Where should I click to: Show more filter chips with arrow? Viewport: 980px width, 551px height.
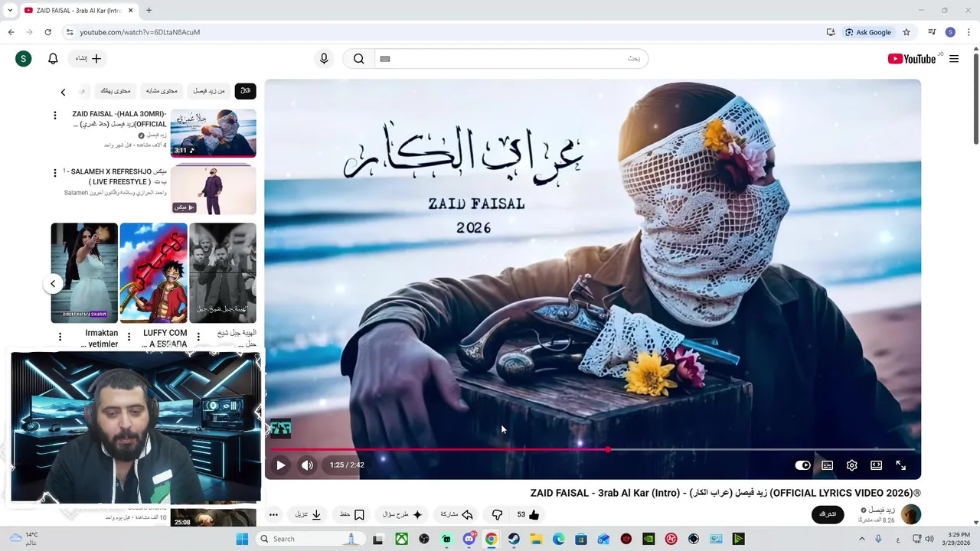coord(63,92)
